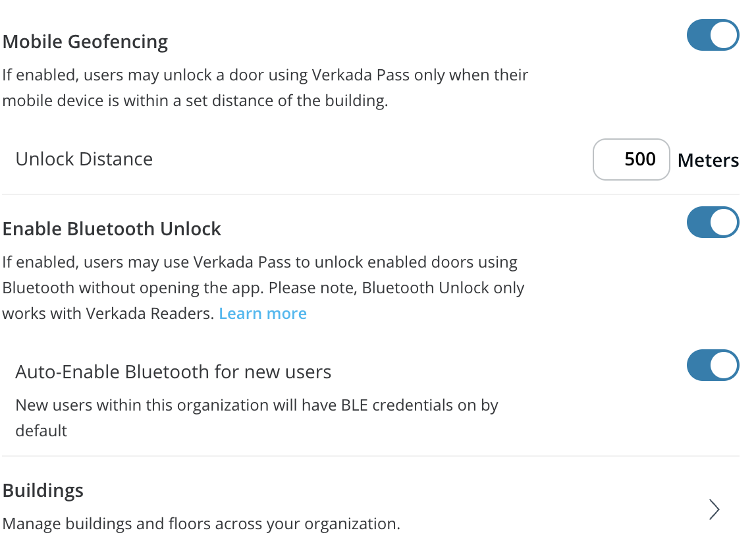Click "works with Verkada Readers" text
The image size is (756, 547).
(108, 314)
